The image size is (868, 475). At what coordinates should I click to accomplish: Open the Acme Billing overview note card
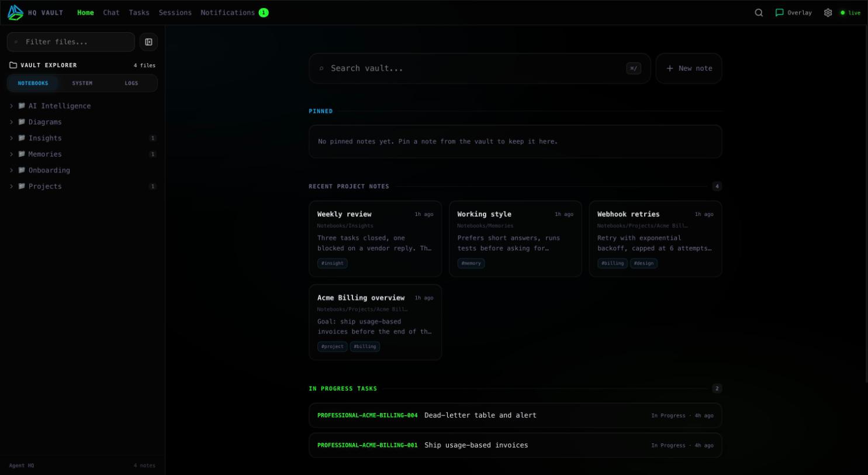375,322
